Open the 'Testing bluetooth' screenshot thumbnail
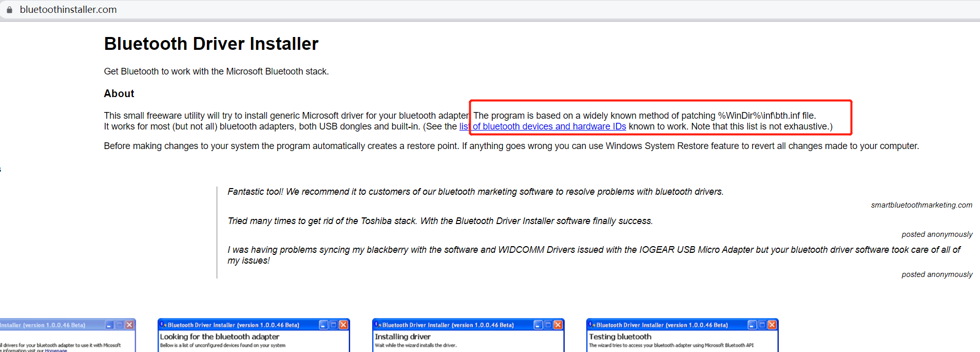The image size is (980, 352). 682,336
